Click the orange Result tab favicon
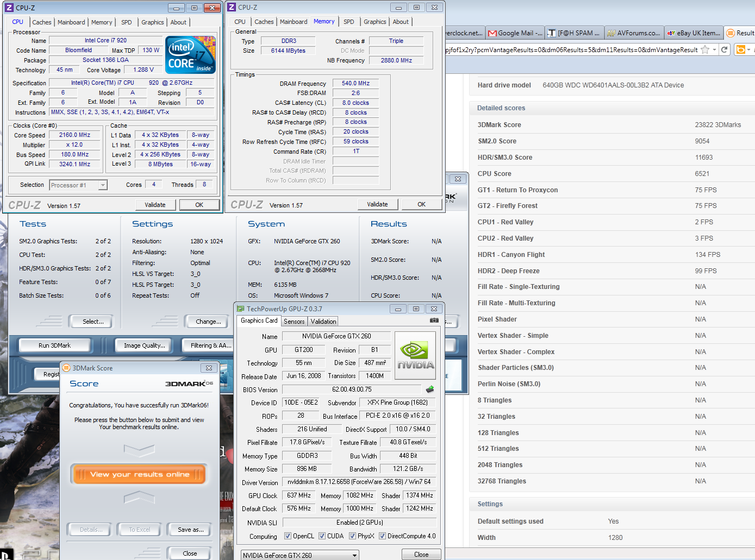Screen dimensions: 755x560 tap(731, 33)
